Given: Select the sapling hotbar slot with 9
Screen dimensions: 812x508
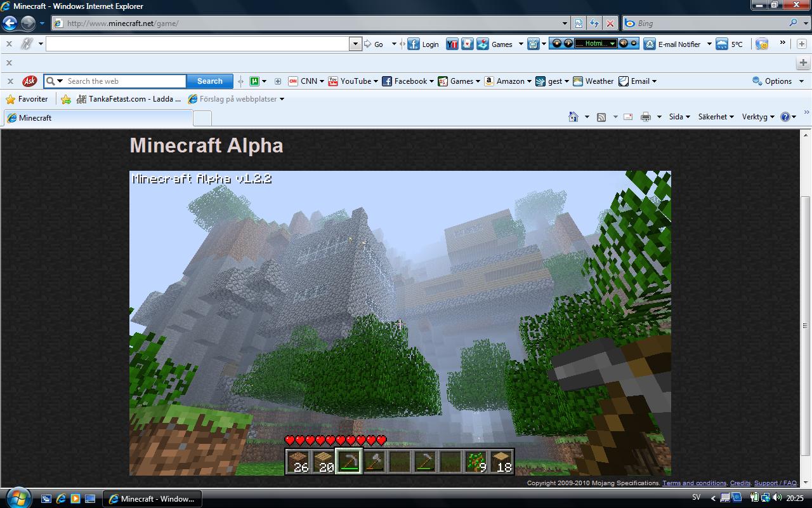Looking at the screenshot, I should point(476,462).
